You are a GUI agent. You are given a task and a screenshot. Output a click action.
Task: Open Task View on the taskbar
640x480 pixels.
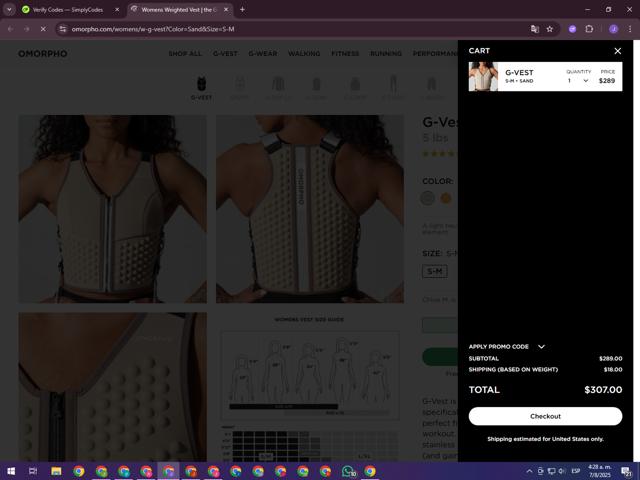(x=33, y=471)
